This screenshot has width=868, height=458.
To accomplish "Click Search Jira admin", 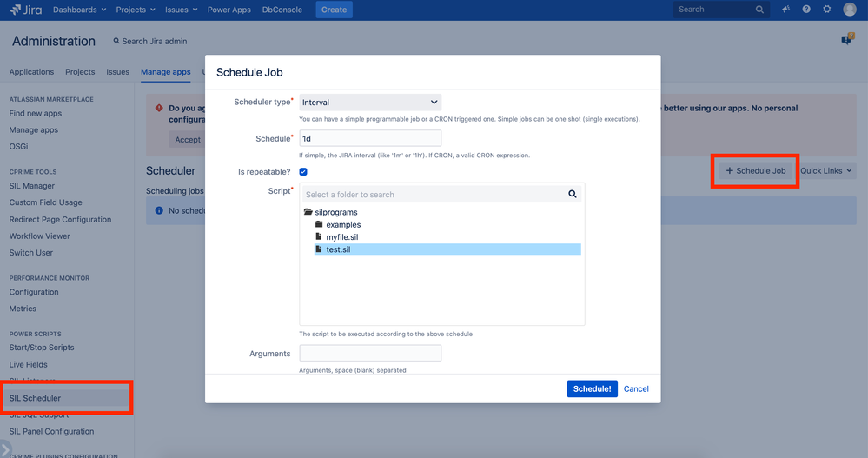I will (x=150, y=41).
